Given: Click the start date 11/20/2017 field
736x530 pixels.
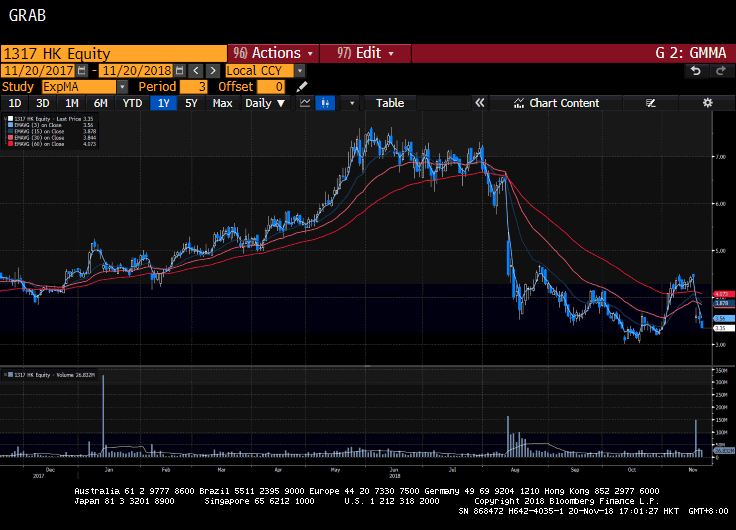Looking at the screenshot, I should coord(38,71).
